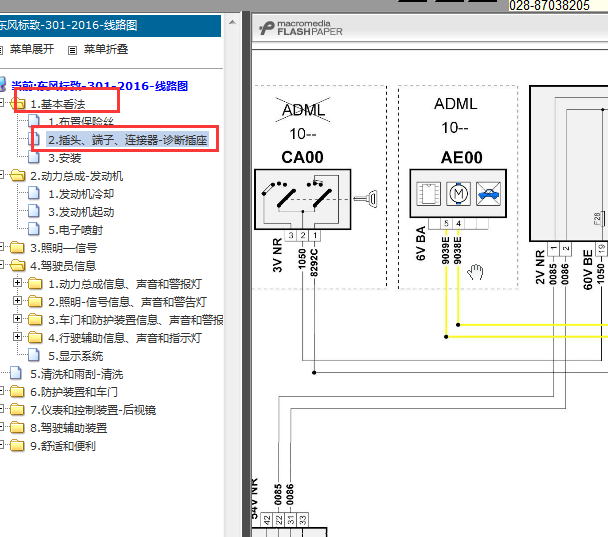Click the folder icon of 8.驾驶辅助装置

(x=17, y=427)
